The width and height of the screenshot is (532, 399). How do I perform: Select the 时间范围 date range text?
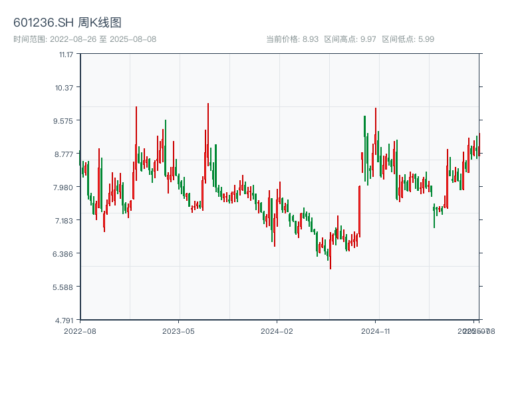click(85, 39)
